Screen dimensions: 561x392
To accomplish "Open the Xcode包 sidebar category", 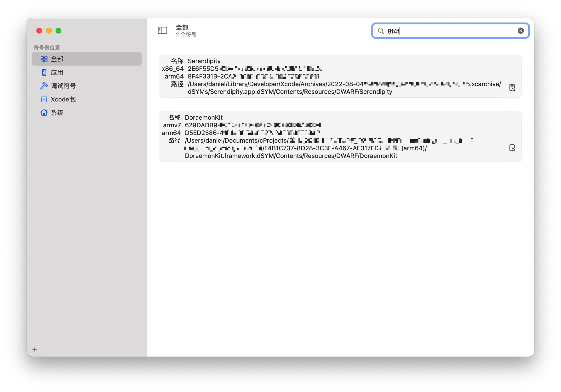I will [63, 99].
